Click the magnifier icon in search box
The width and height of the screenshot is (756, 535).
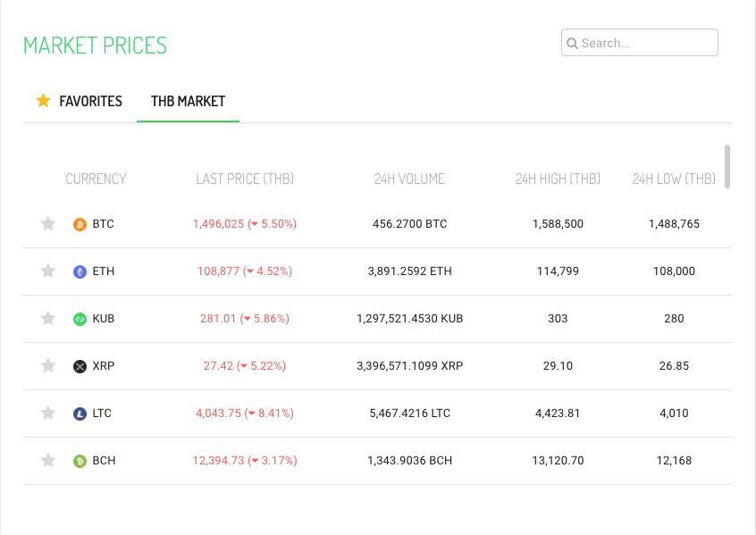point(572,43)
